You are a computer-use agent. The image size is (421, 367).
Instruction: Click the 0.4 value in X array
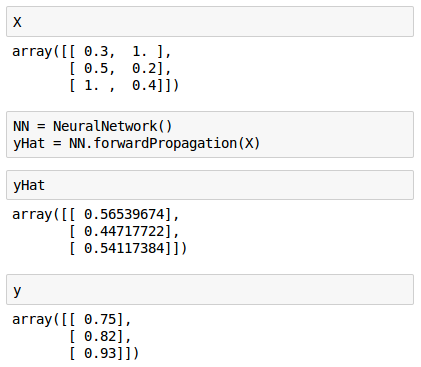point(144,86)
